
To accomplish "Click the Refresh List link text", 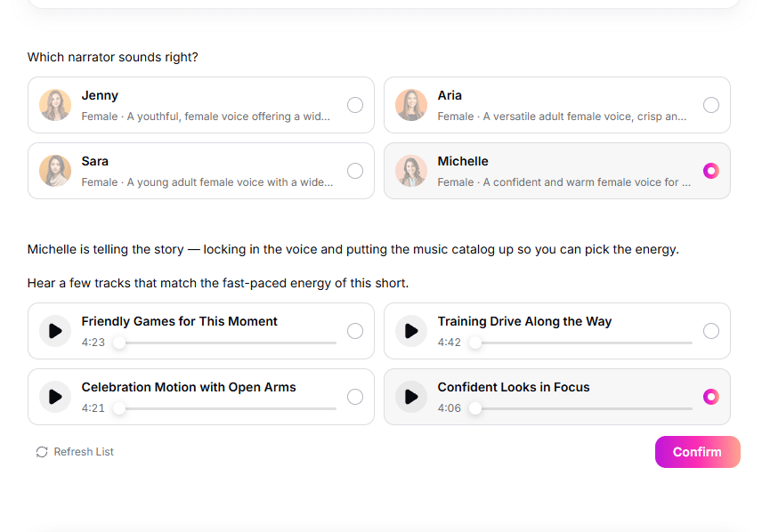I will coord(84,452).
